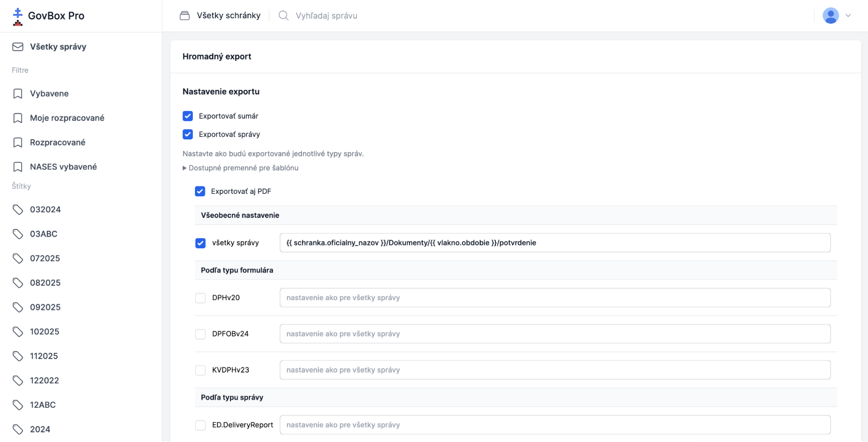The width and height of the screenshot is (868, 442).
Task: Click the Všetky schránky mailbox icon
Action: [x=185, y=16]
